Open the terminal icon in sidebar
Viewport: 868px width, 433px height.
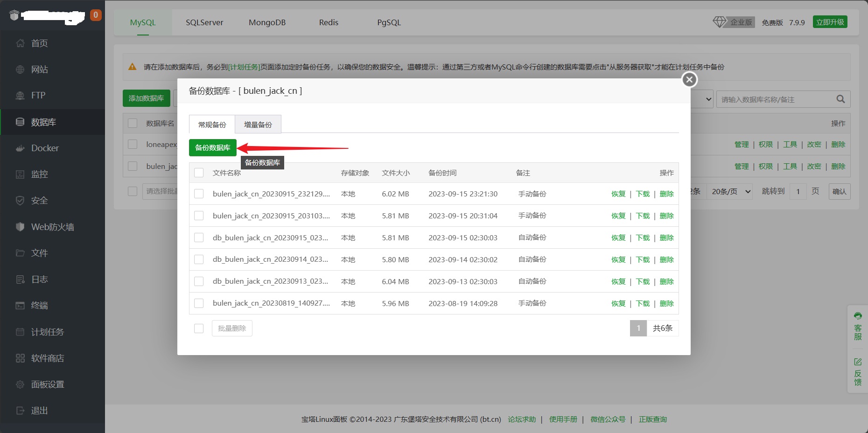click(x=20, y=306)
